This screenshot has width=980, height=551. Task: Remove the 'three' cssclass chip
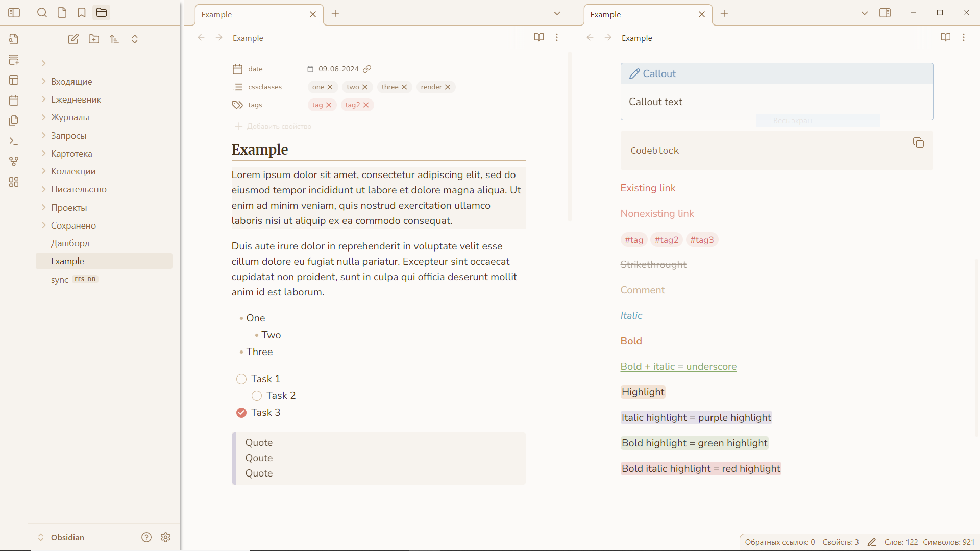404,87
